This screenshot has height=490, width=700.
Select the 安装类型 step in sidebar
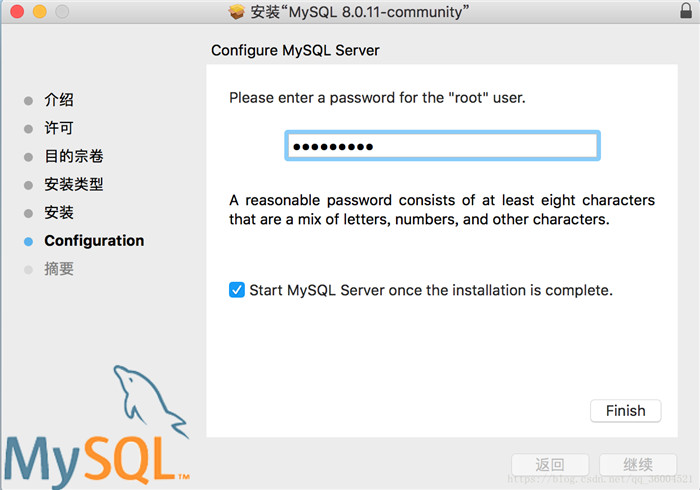[74, 184]
